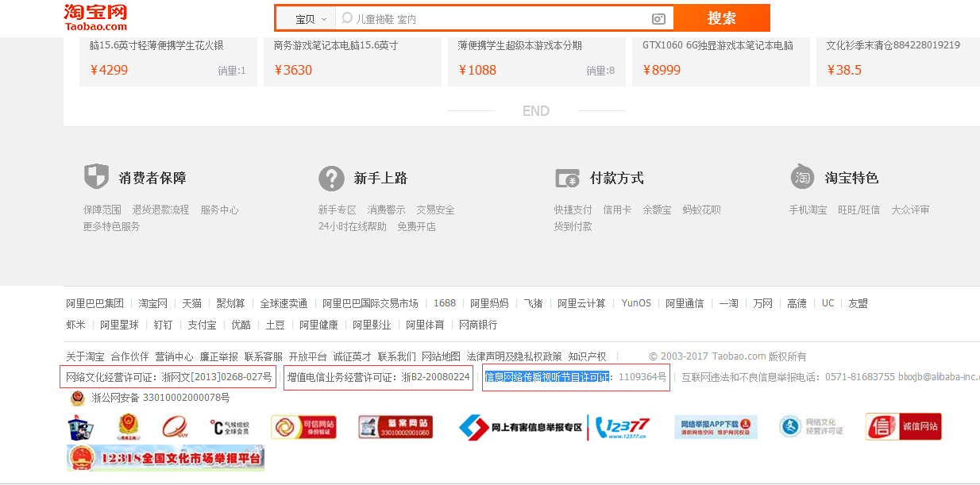Click 增值电信业务经营许可证 浙B2-20080224
980x485 pixels.
(x=379, y=377)
